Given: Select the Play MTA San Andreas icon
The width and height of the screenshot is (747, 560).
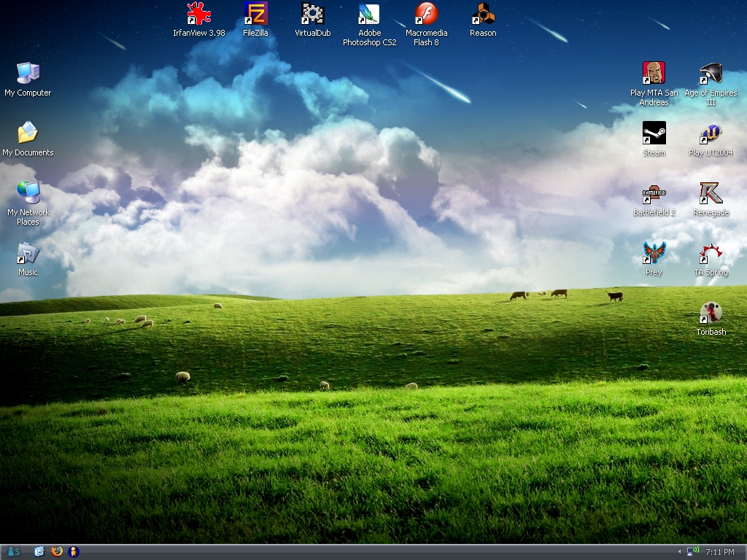Looking at the screenshot, I should click(654, 73).
